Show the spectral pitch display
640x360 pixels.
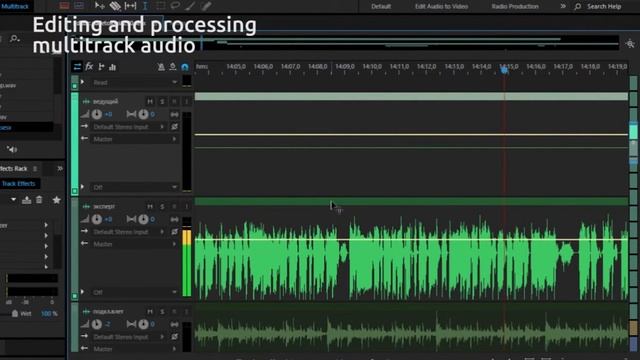coord(79,6)
